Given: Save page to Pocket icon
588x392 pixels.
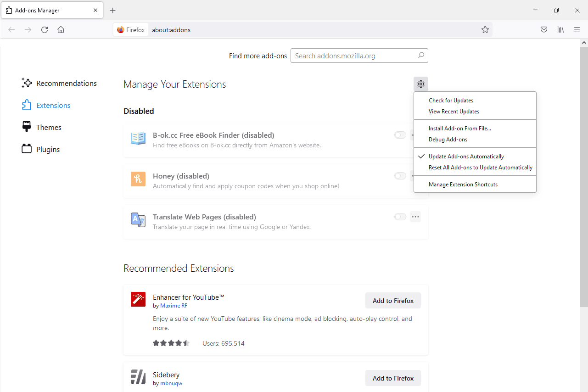Looking at the screenshot, I should tap(544, 30).
